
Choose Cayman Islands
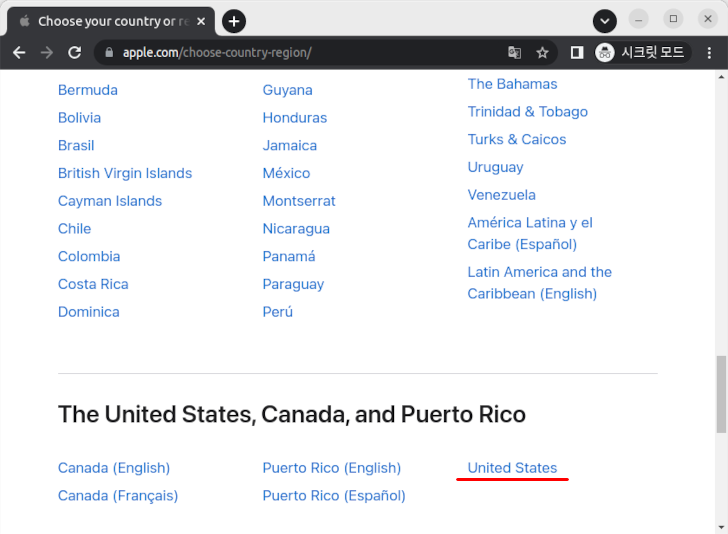tap(110, 201)
